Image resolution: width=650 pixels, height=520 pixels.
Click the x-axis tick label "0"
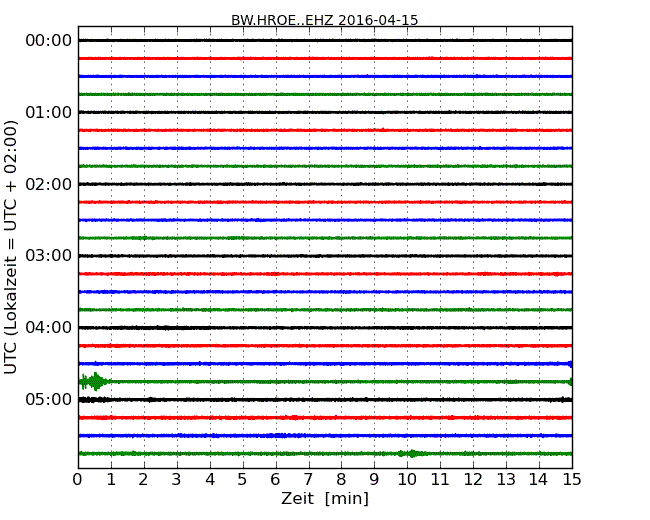(78, 480)
